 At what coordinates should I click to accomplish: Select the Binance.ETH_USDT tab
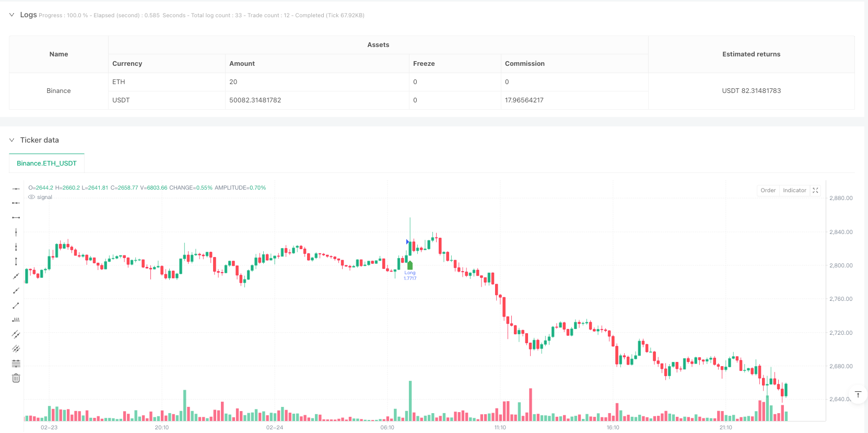[46, 163]
